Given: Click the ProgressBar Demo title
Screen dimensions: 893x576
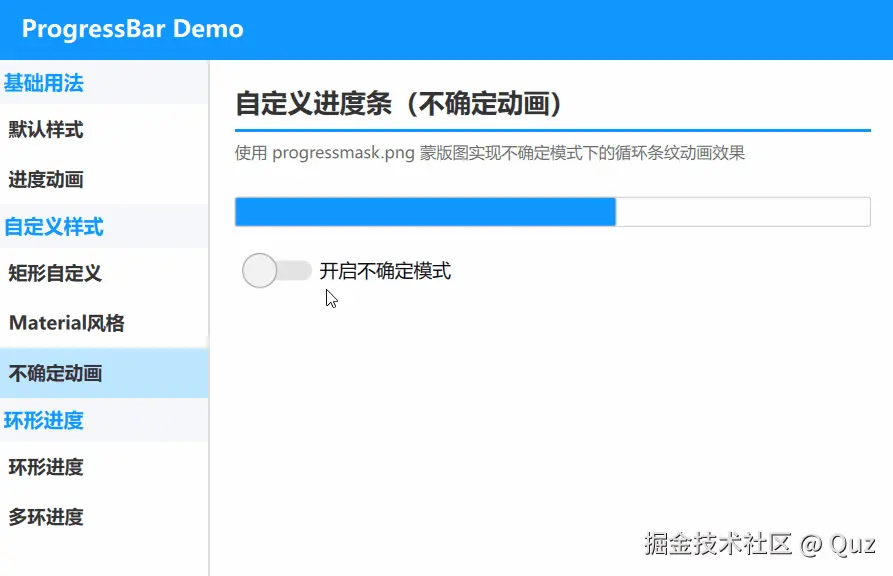Looking at the screenshot, I should tap(133, 28).
